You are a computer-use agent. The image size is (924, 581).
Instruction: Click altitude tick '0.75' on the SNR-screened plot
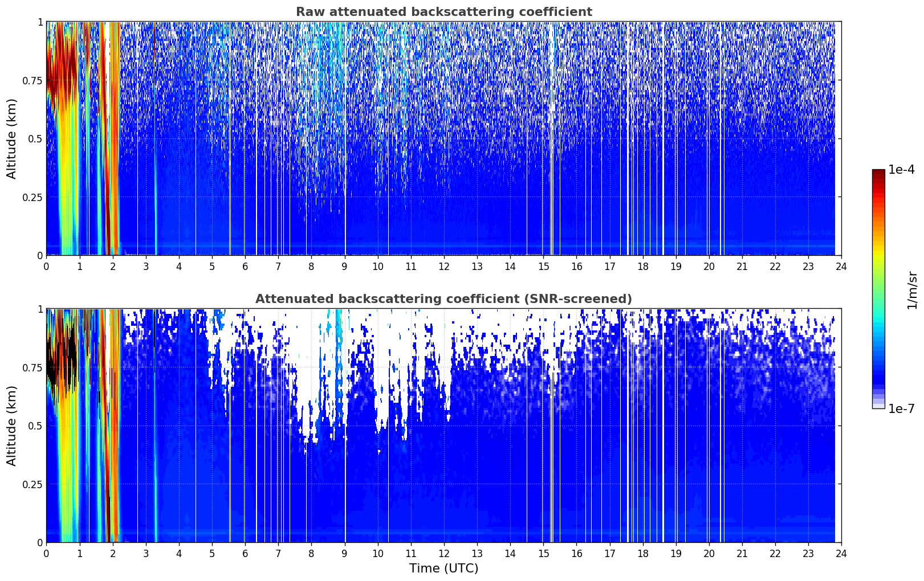tap(33, 367)
